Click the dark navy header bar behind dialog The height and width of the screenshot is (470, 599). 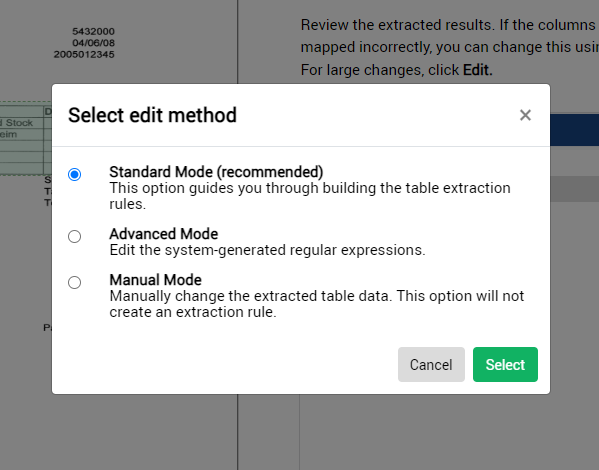[574, 130]
